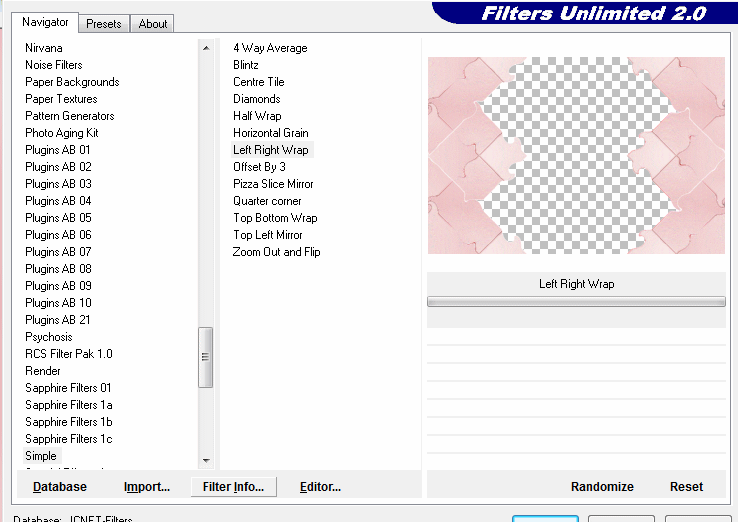This screenshot has height=522, width=738.
Task: Randomize the filter settings
Action: click(602, 487)
